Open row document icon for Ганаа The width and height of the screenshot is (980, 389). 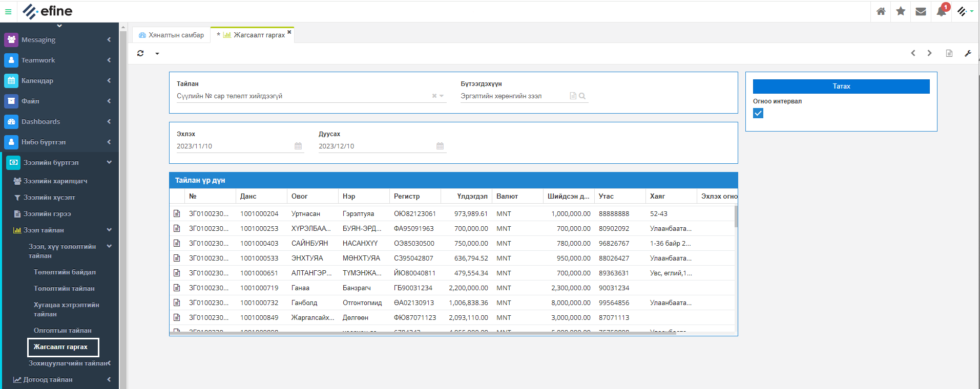click(x=177, y=288)
